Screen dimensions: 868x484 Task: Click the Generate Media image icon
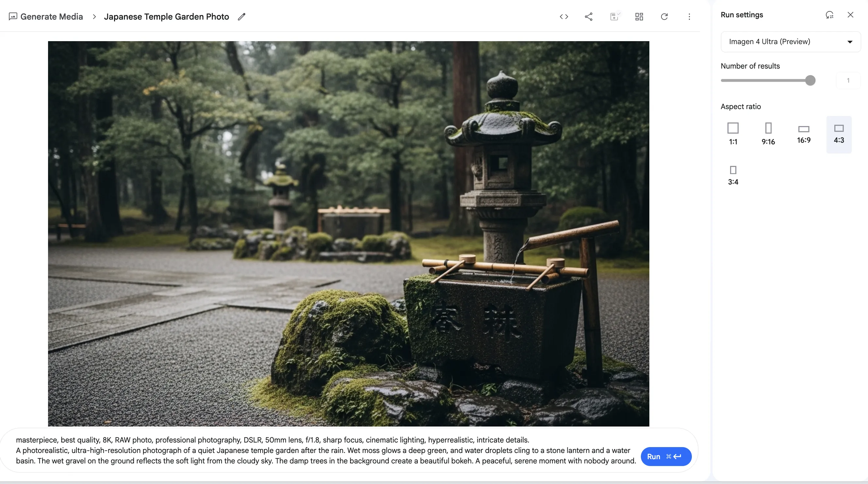click(x=13, y=16)
